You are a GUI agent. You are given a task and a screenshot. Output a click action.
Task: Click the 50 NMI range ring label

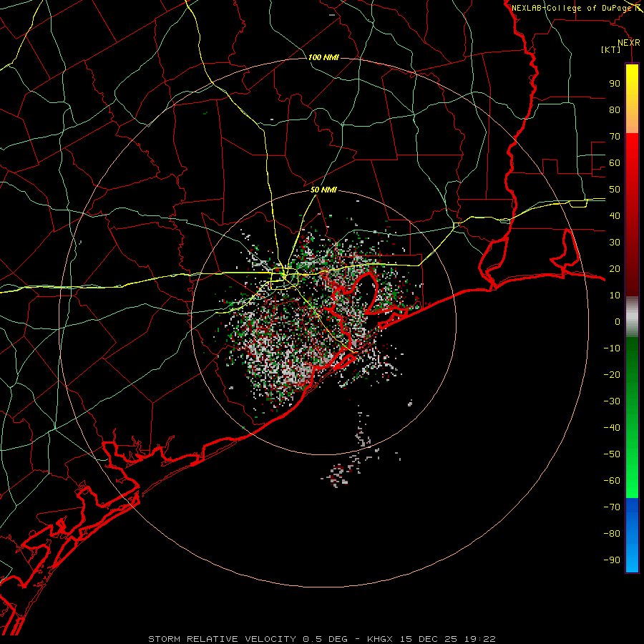click(x=323, y=190)
